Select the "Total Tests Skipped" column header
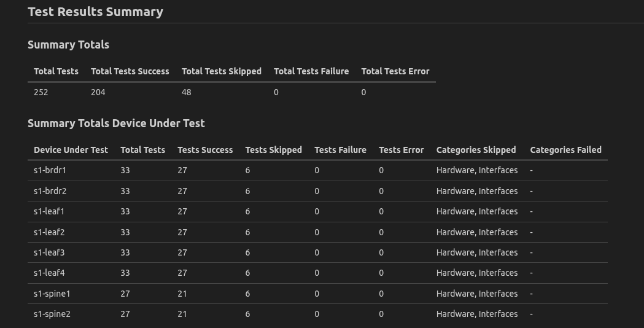 coord(221,71)
